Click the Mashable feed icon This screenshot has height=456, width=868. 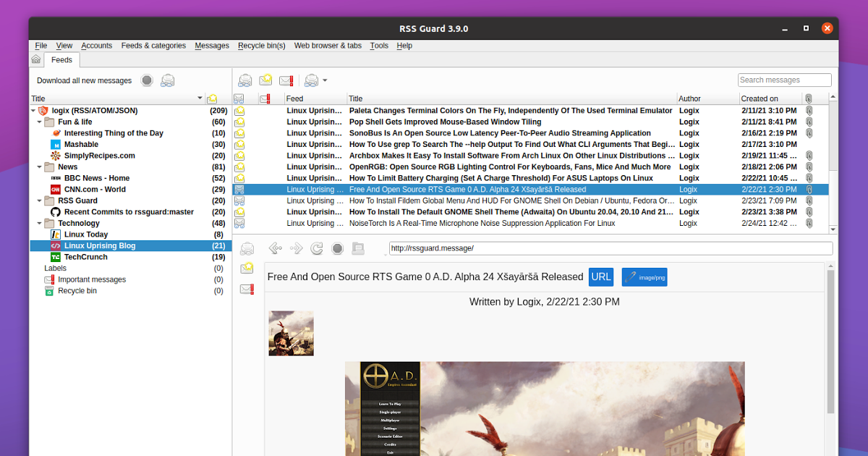pos(56,145)
